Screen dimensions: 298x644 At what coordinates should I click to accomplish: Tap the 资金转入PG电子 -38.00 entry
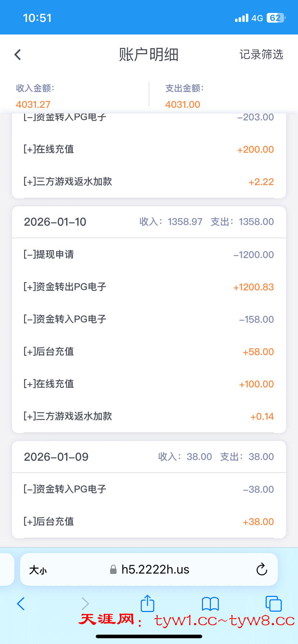pos(149,489)
